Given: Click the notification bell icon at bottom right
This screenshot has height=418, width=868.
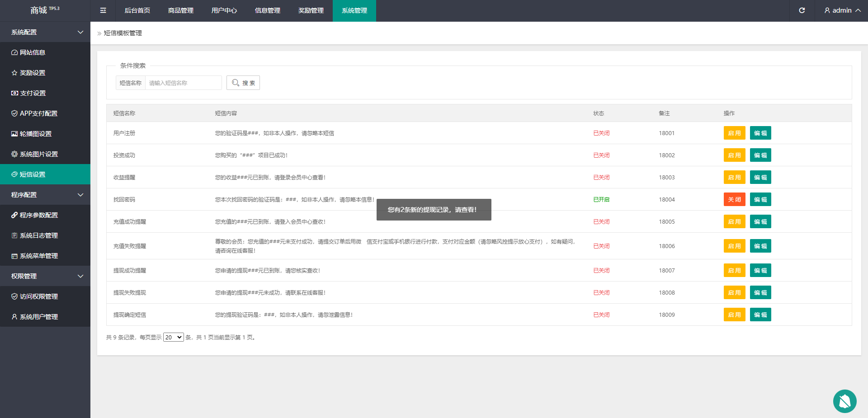Looking at the screenshot, I should pyautogui.click(x=844, y=401).
